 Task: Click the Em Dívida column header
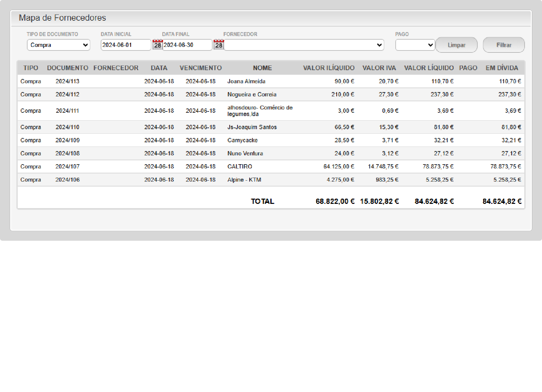[502, 68]
